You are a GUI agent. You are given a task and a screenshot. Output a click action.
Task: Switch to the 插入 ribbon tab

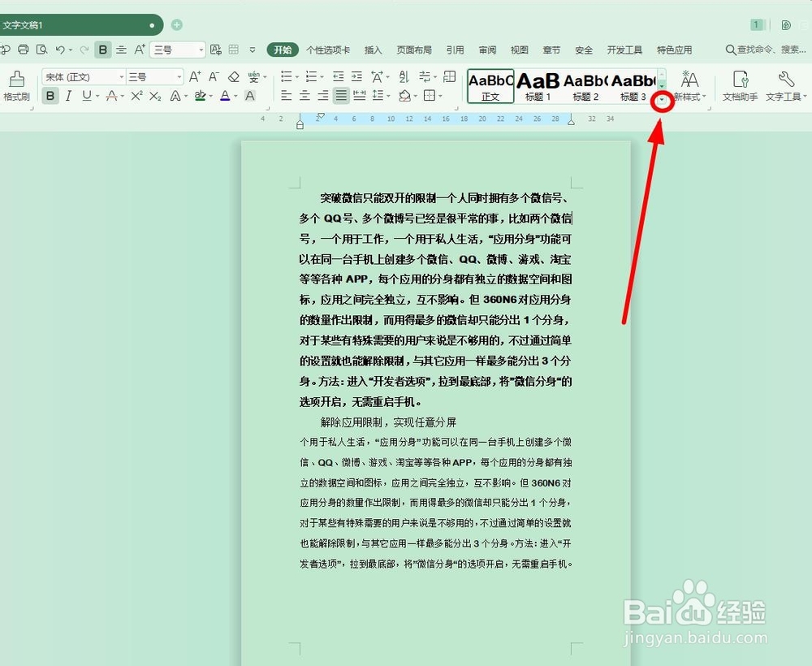click(373, 50)
